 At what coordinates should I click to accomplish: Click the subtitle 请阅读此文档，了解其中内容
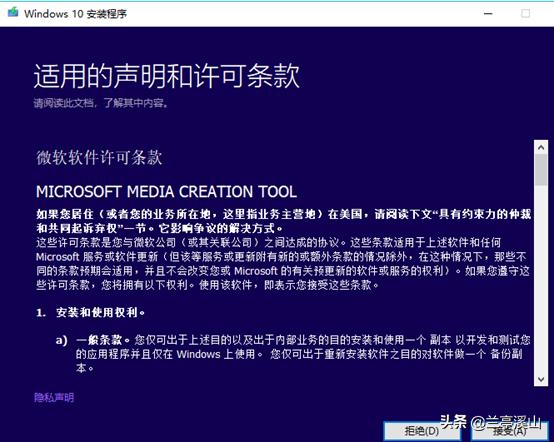(x=101, y=103)
